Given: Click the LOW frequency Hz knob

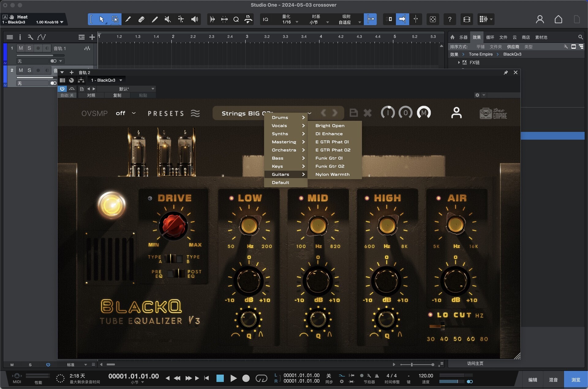Looking at the screenshot, I should (x=249, y=226).
